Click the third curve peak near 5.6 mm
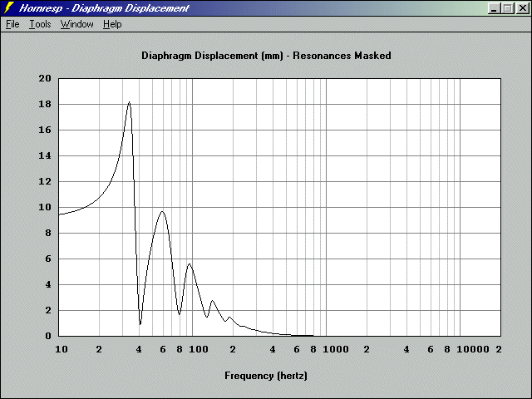 click(189, 264)
